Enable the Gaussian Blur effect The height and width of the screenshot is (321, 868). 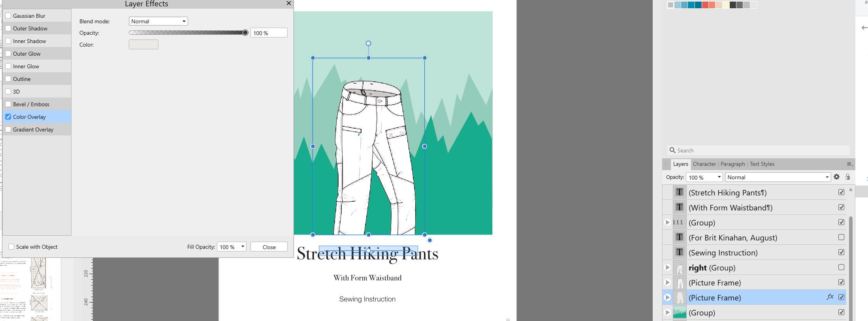(x=8, y=16)
